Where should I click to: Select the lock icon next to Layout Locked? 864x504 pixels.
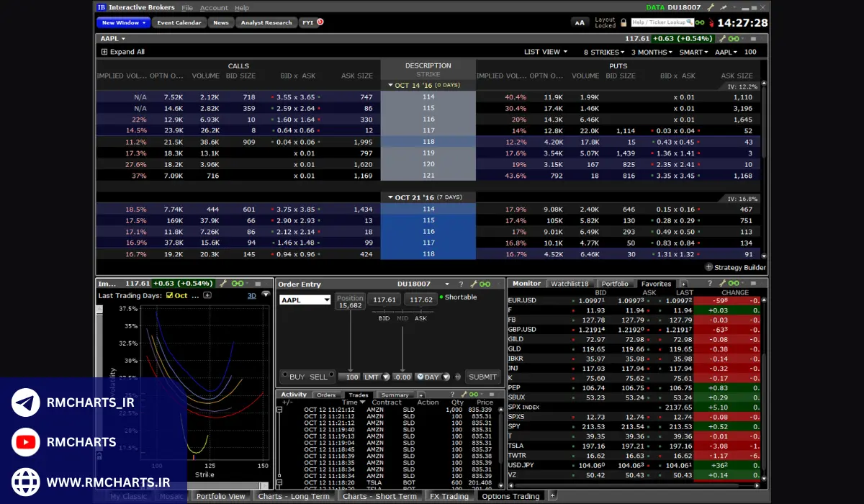pos(624,22)
